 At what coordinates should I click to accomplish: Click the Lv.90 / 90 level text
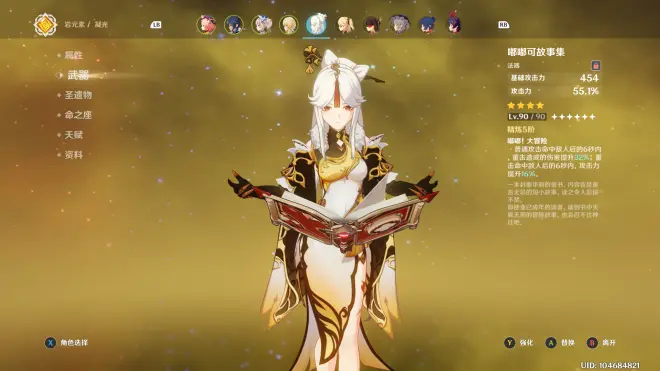pyautogui.click(x=527, y=117)
